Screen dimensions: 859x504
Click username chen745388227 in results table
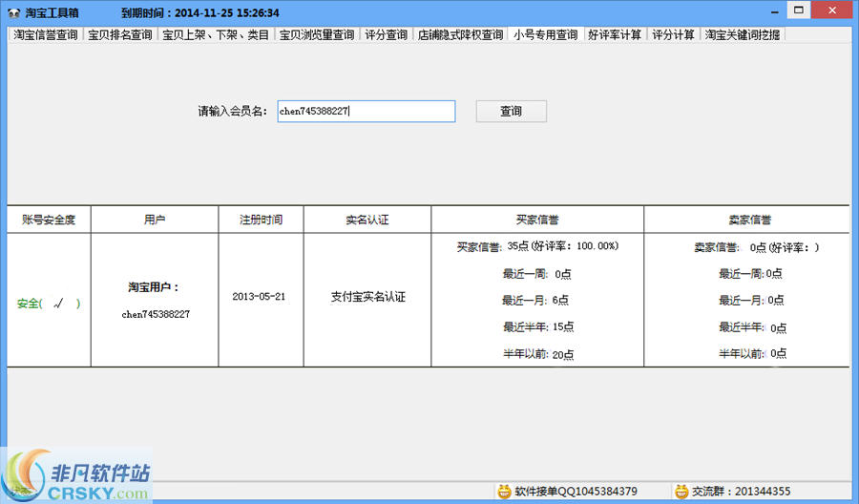coord(156,314)
